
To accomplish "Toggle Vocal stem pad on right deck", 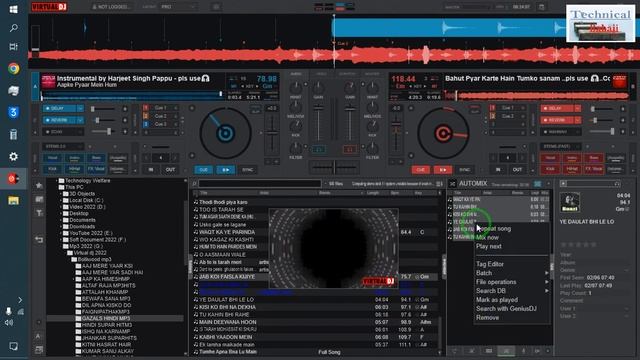I will tap(550, 158).
